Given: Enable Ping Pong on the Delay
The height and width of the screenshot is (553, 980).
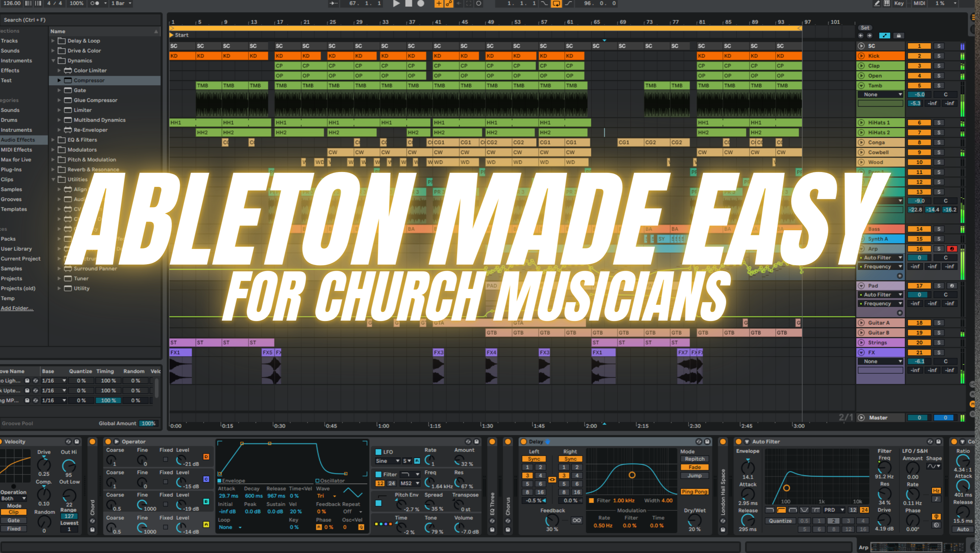Looking at the screenshot, I should coord(694,492).
